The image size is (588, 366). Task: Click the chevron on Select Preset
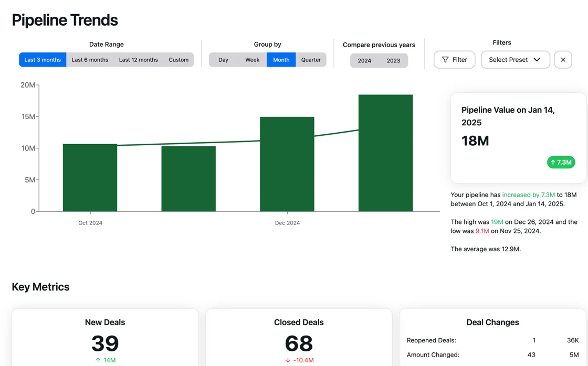tap(538, 60)
